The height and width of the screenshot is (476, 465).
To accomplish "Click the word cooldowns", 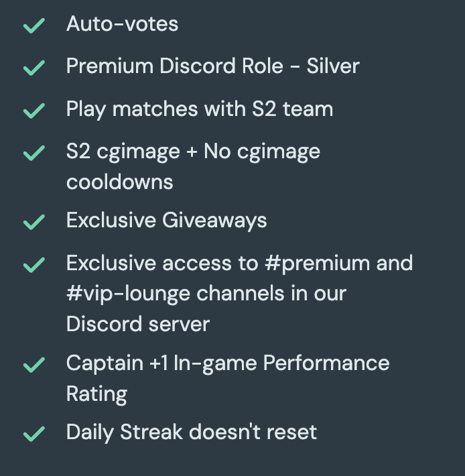I will [119, 182].
